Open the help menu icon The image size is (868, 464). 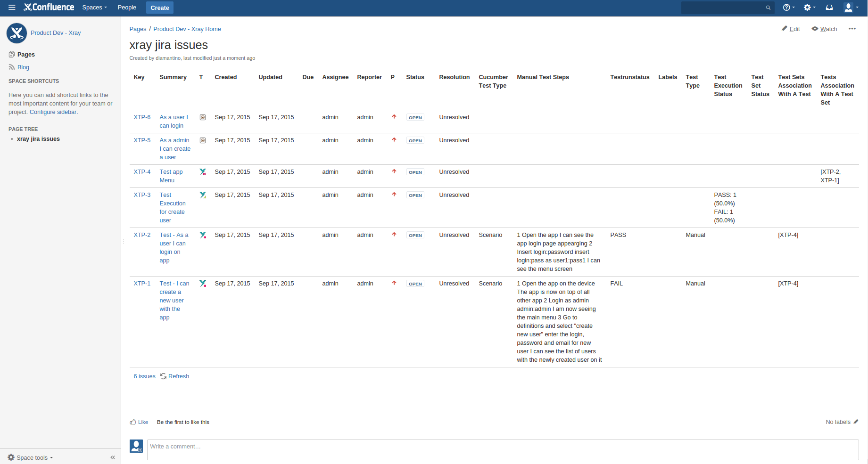(788, 8)
